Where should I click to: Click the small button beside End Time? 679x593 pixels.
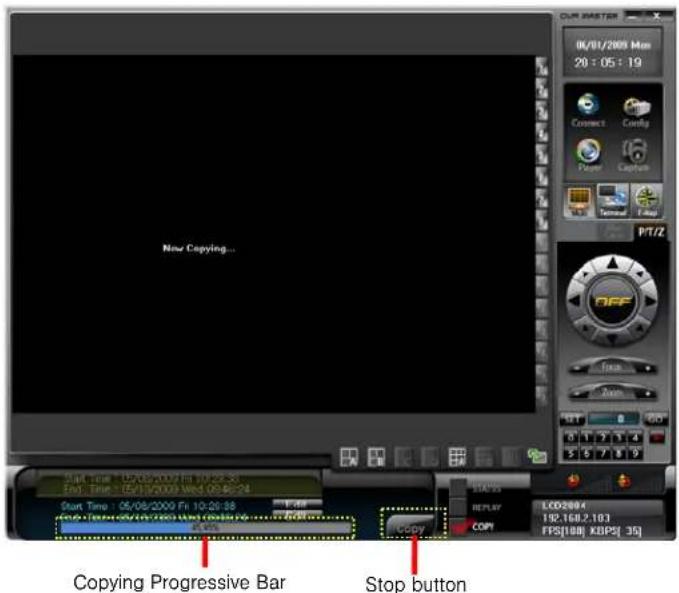pyautogui.click(x=297, y=515)
